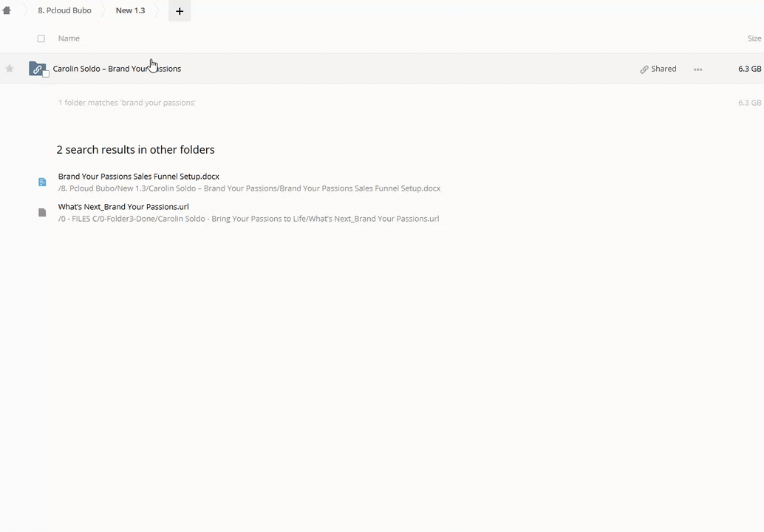Sort files by Name column header
The width and height of the screenshot is (764, 532).
(x=69, y=38)
